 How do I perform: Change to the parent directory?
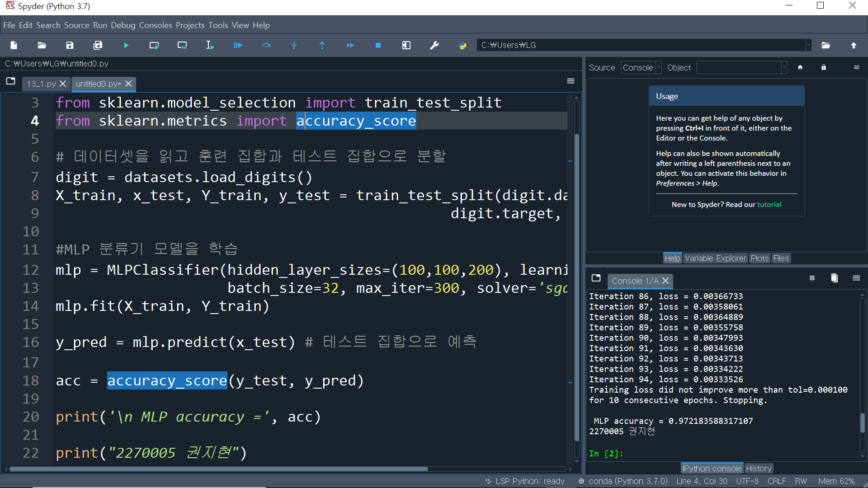[x=854, y=45]
